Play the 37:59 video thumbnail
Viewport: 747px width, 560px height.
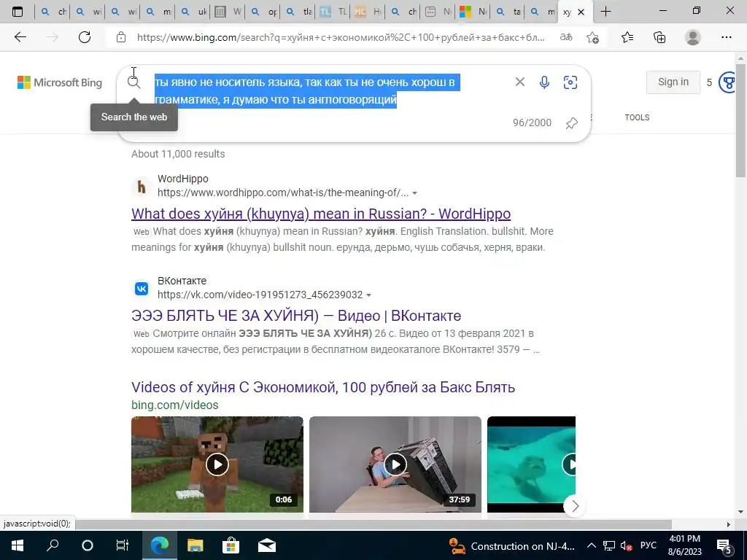point(395,464)
